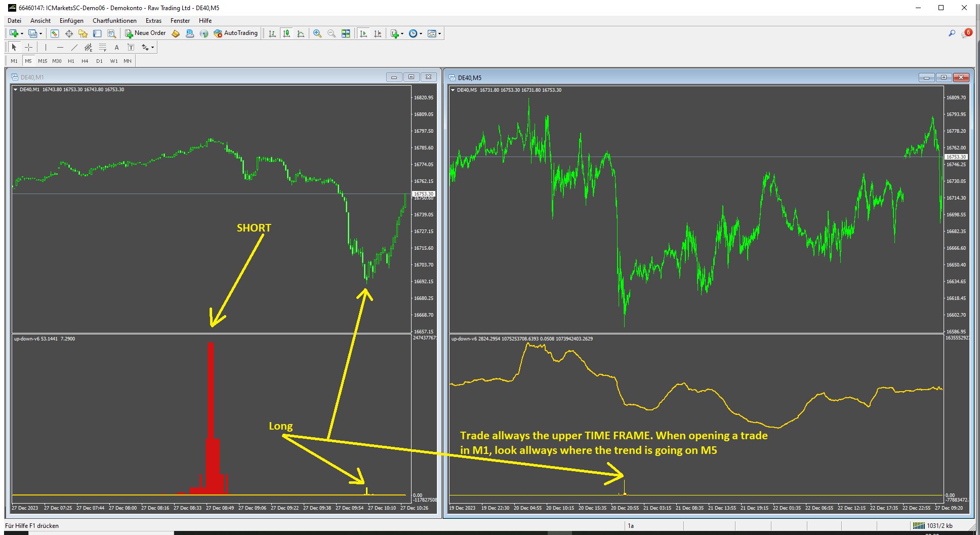Expand the new chart dropdown arrow
Image resolution: width=980 pixels, height=535 pixels.
(x=22, y=34)
